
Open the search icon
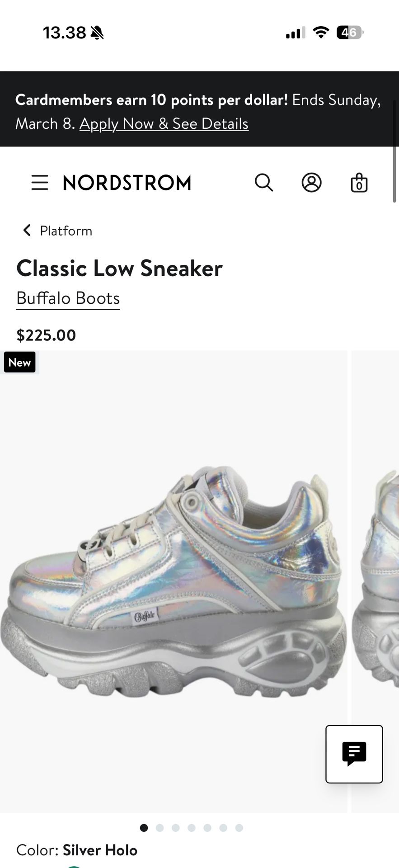click(264, 183)
